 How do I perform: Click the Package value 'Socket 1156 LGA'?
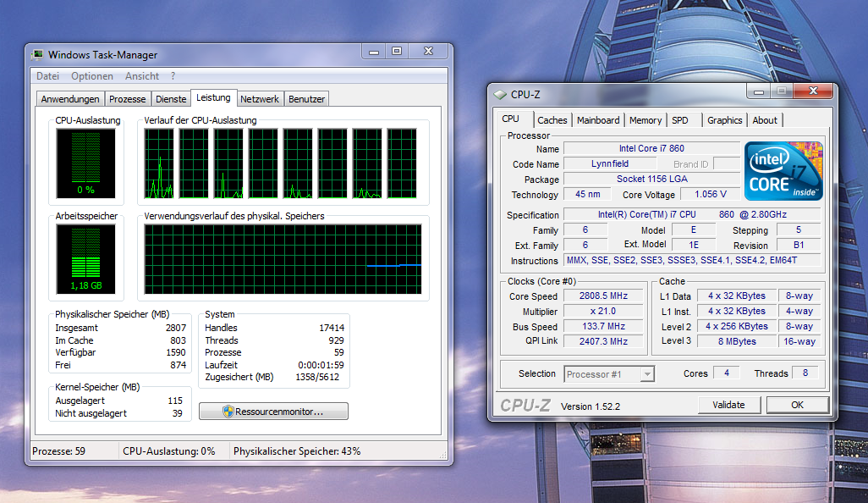coord(651,179)
